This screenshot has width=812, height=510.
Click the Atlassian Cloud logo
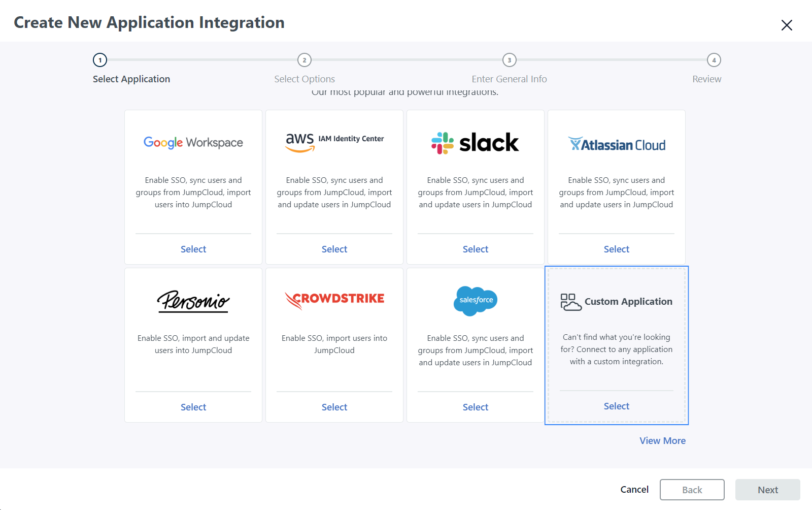(616, 145)
